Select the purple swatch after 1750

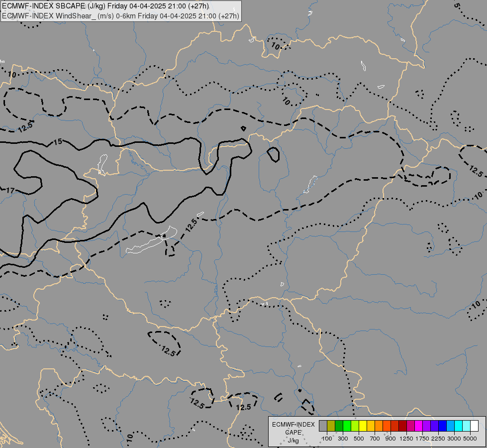point(427,426)
